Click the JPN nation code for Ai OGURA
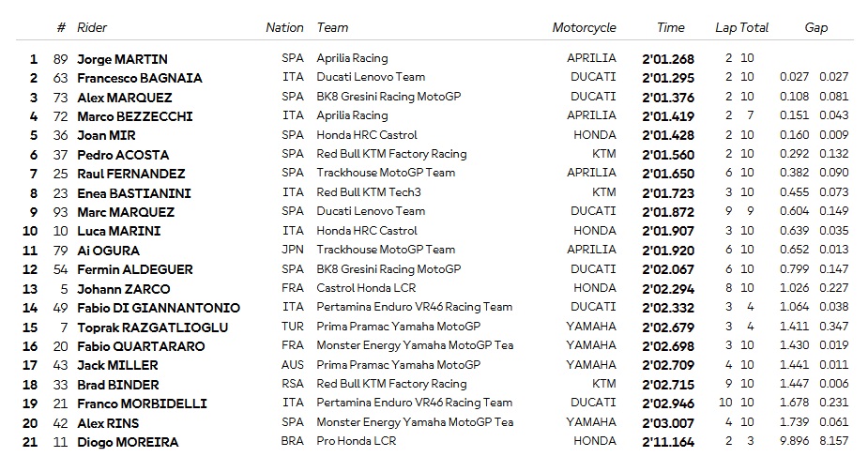The image size is (868, 457). point(293,251)
